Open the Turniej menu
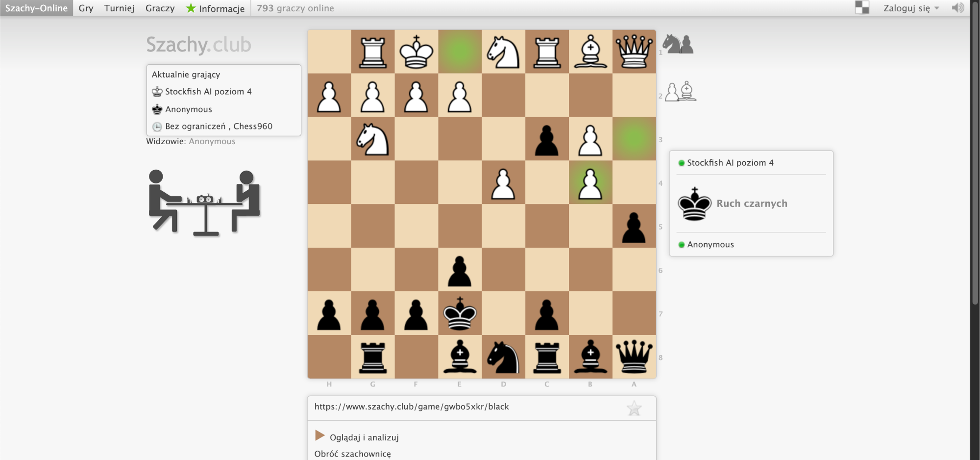The image size is (980, 460). (x=119, y=8)
